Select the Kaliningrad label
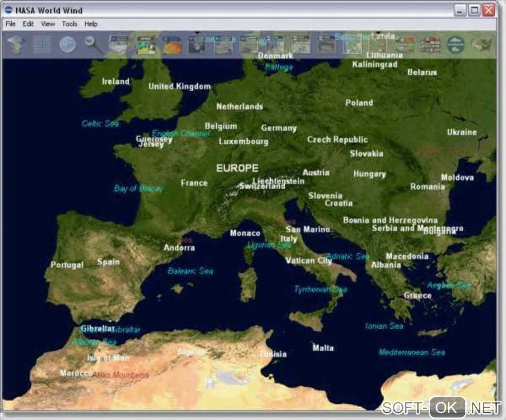The height and width of the screenshot is (420, 506). (375, 64)
